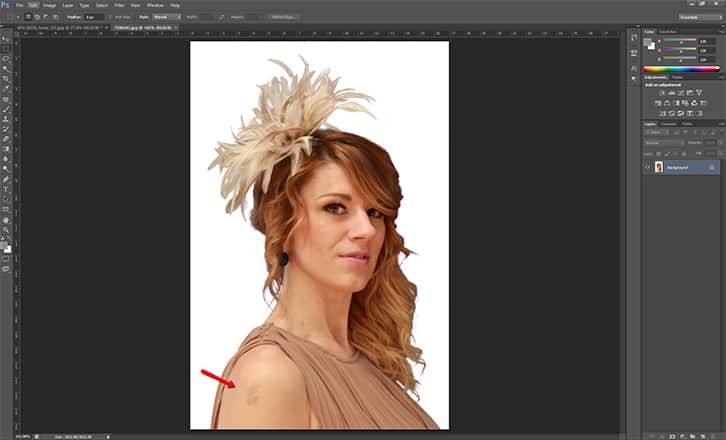Image resolution: width=726 pixels, height=440 pixels.
Task: Click the Refine Edge button
Action: click(284, 17)
